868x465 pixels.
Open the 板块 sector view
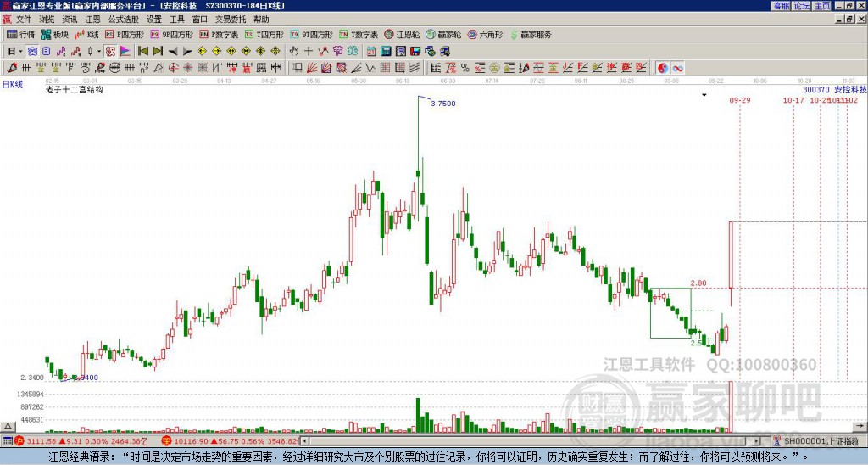tap(54, 34)
